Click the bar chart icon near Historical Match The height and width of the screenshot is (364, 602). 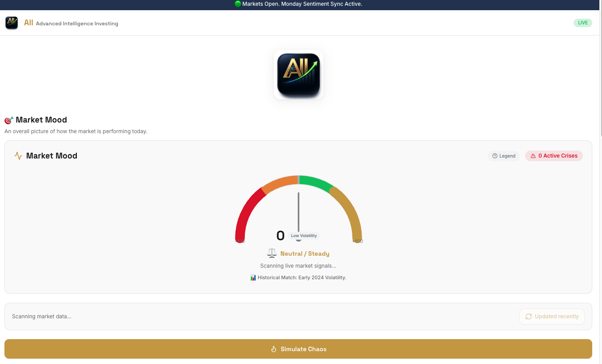[253, 277]
